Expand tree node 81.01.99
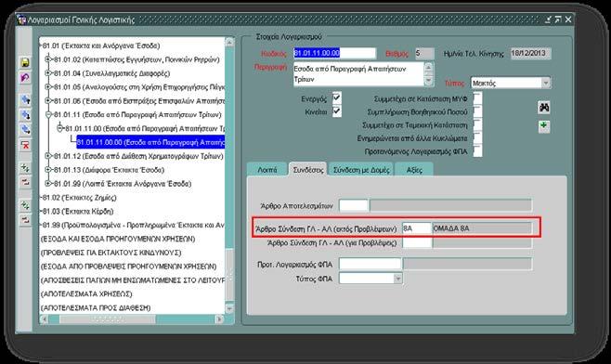 click(48, 183)
